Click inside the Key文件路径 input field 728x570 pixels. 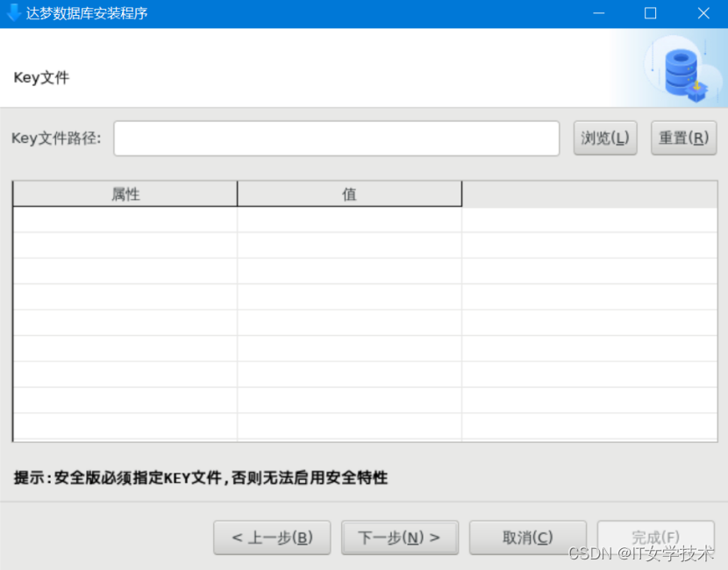point(338,138)
